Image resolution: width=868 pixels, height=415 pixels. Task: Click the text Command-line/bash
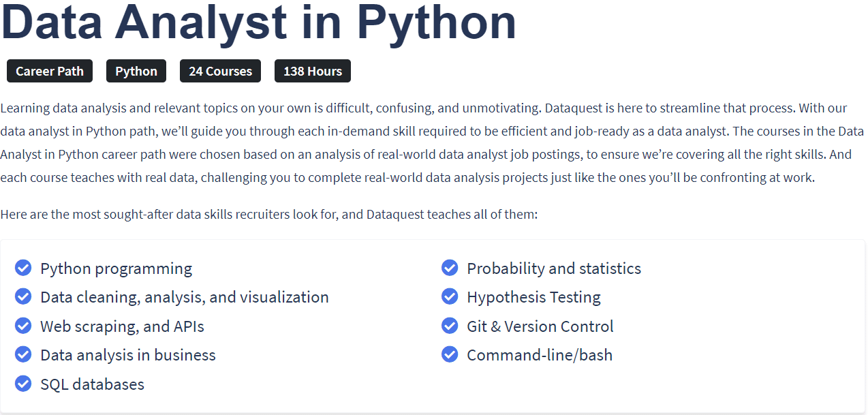click(x=540, y=355)
